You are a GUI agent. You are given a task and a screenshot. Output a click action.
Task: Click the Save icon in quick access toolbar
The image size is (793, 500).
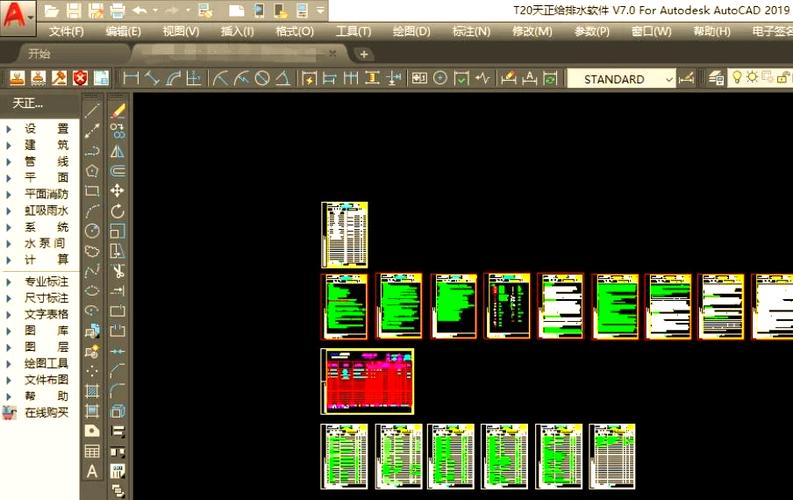(74, 11)
